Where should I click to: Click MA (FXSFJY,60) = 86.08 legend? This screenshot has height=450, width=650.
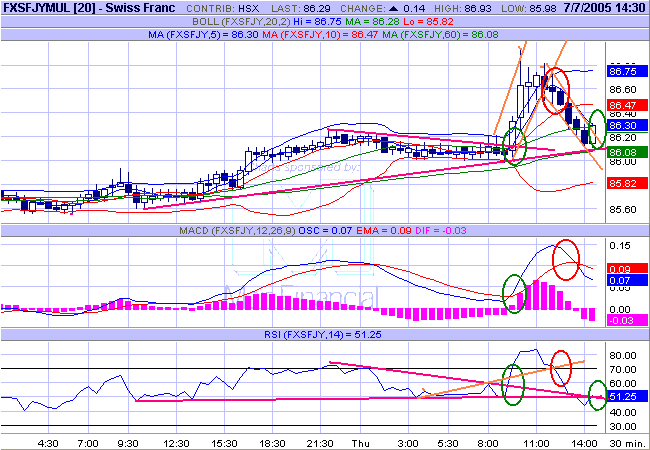tap(440, 35)
